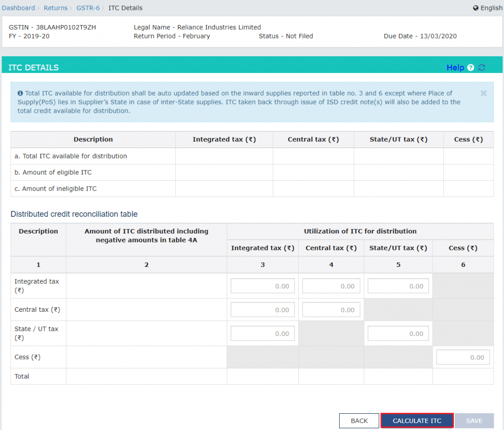Edit State / UT tax row, State/UT field
The image size is (504, 430).
[x=398, y=333]
